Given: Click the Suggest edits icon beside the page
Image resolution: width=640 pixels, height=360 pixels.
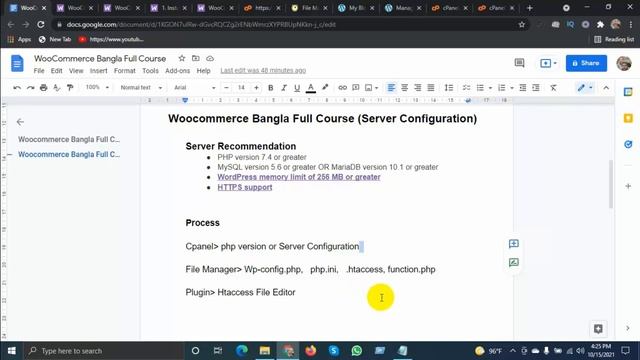Looking at the screenshot, I should click(513, 262).
